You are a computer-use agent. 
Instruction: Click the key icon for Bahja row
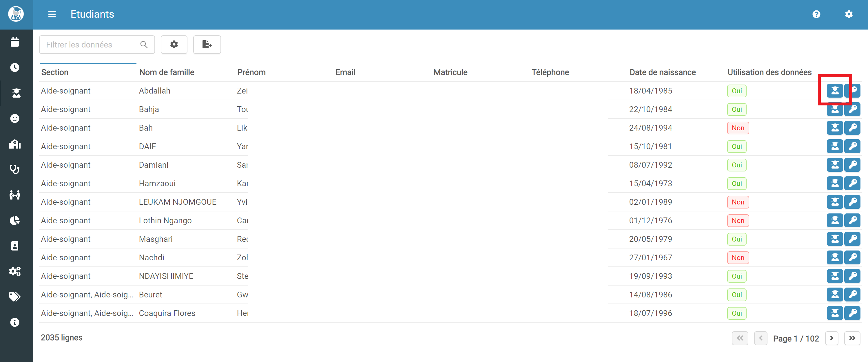tap(852, 109)
